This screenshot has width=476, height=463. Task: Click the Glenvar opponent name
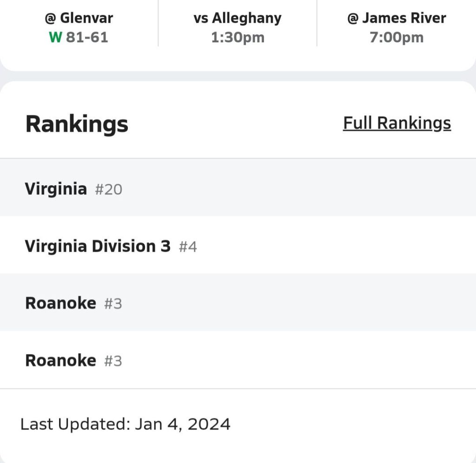tap(86, 19)
